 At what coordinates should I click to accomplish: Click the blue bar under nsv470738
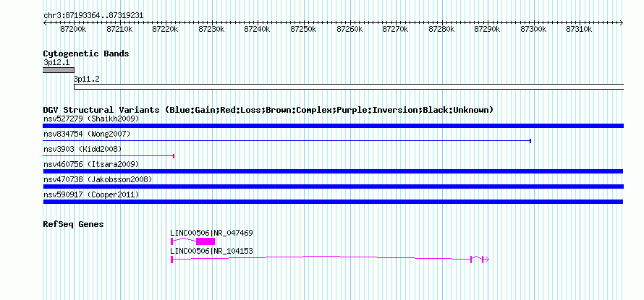(x=333, y=187)
